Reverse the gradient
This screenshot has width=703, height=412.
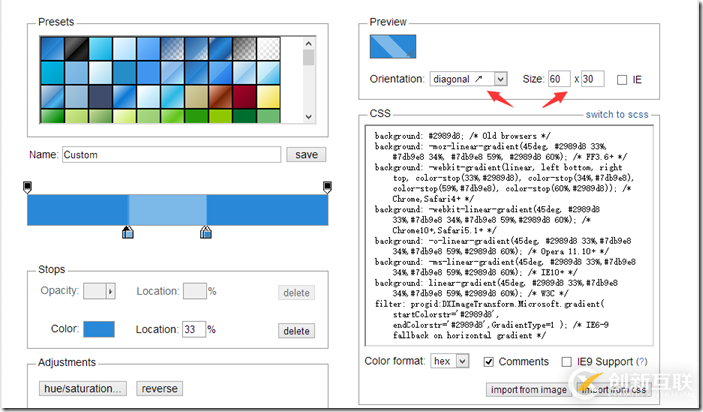tap(160, 388)
